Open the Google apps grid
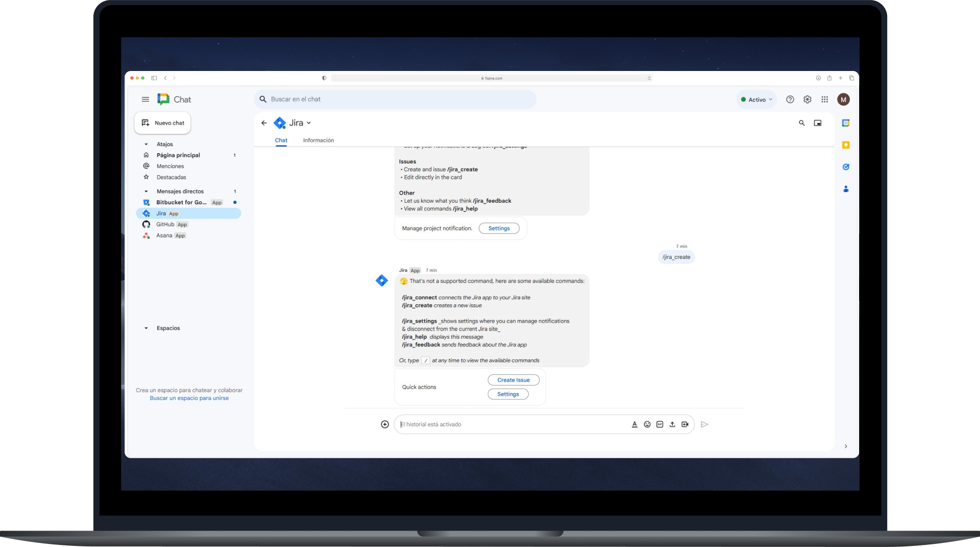The height and width of the screenshot is (547, 980). point(825,100)
